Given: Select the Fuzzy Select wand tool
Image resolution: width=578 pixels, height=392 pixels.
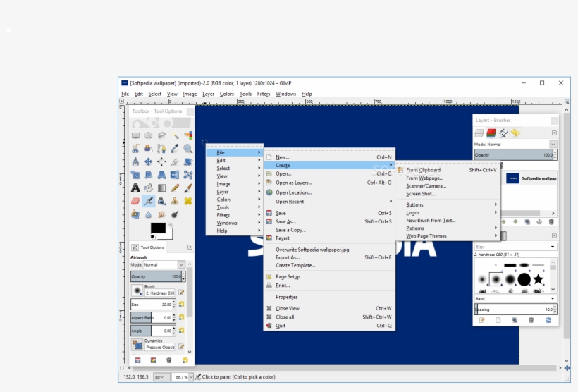Looking at the screenshot, I should point(175,135).
